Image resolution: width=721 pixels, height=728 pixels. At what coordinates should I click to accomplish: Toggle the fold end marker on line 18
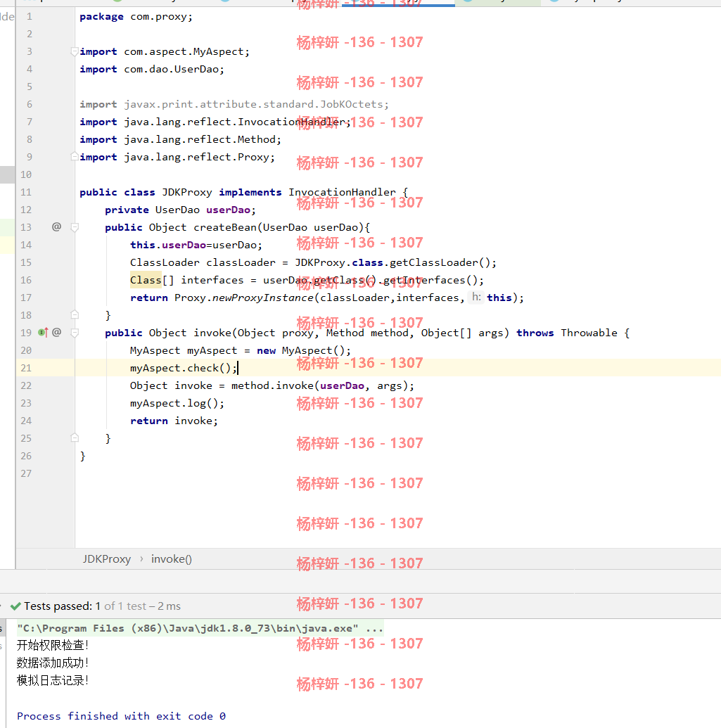(75, 315)
